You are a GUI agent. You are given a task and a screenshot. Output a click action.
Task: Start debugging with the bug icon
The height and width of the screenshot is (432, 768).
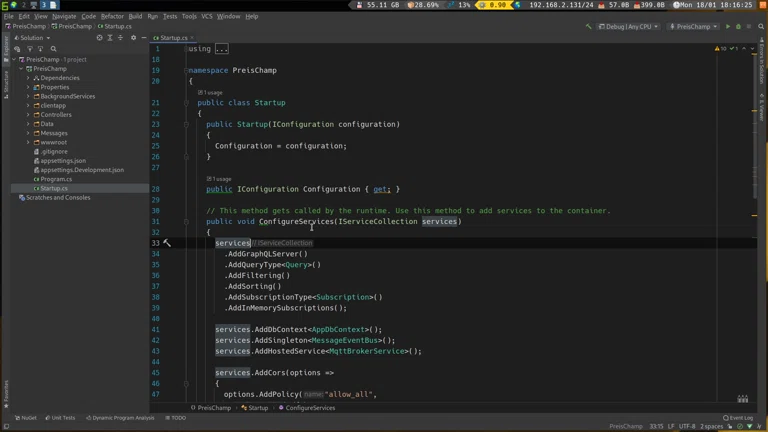739,27
